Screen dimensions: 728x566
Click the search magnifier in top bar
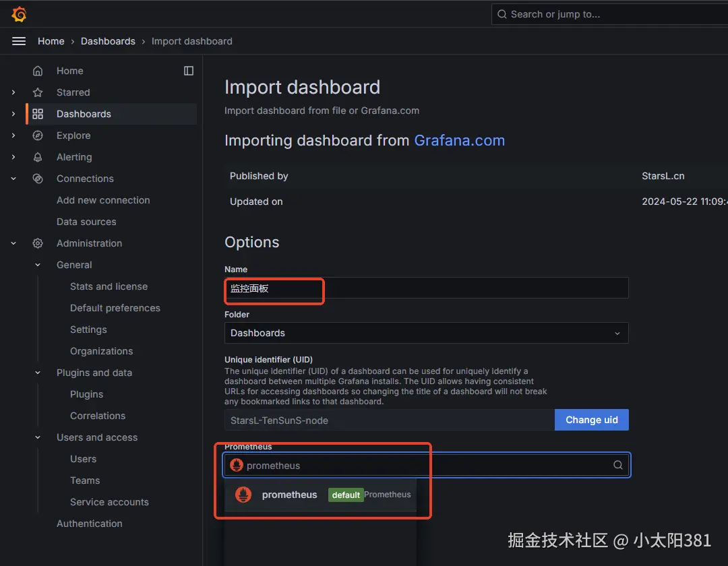tap(502, 14)
